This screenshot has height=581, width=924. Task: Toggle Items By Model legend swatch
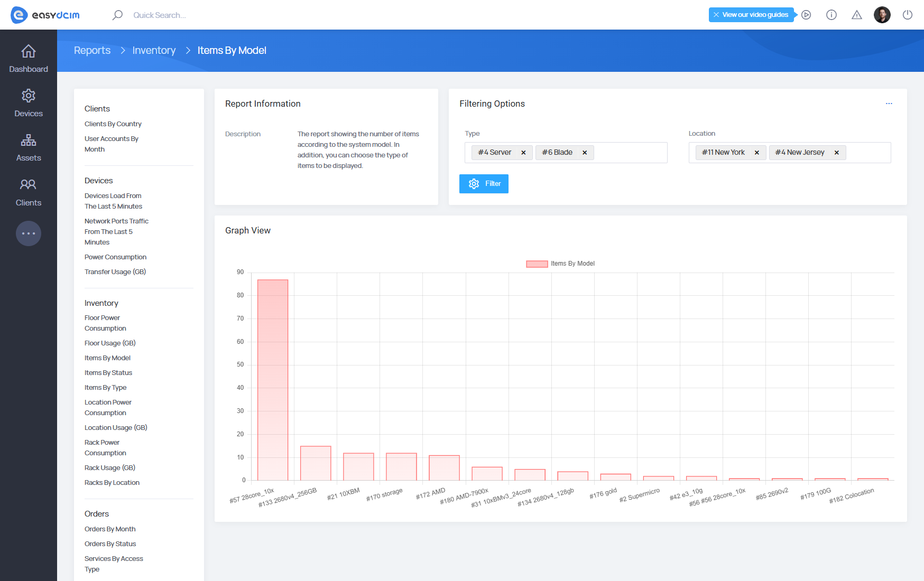[537, 264]
